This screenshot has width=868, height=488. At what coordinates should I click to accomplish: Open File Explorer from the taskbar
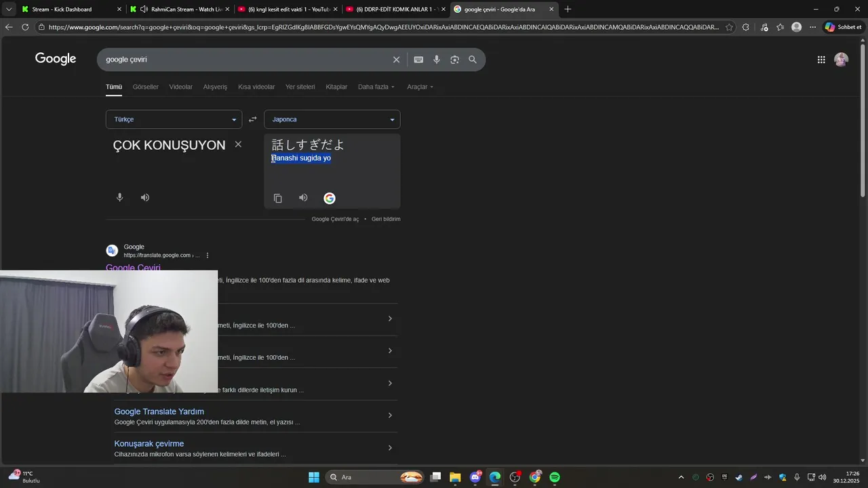tap(455, 477)
